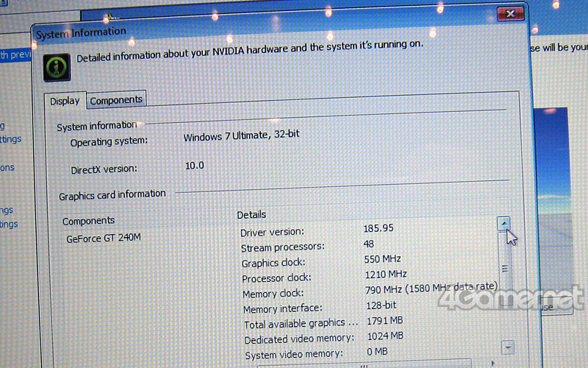Select GeForce GT 240M in Components list

click(x=104, y=238)
